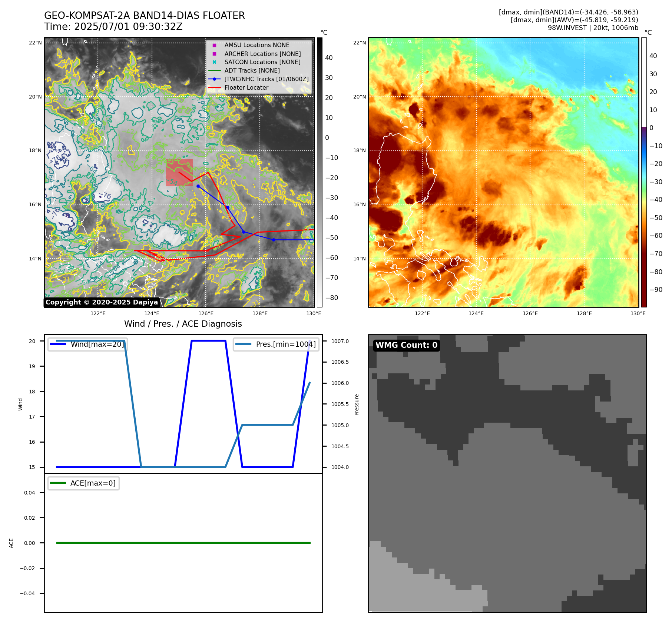Click the BAND14 dmax dmin values text
Image resolution: width=672 pixels, height=626 pixels.
(x=569, y=12)
